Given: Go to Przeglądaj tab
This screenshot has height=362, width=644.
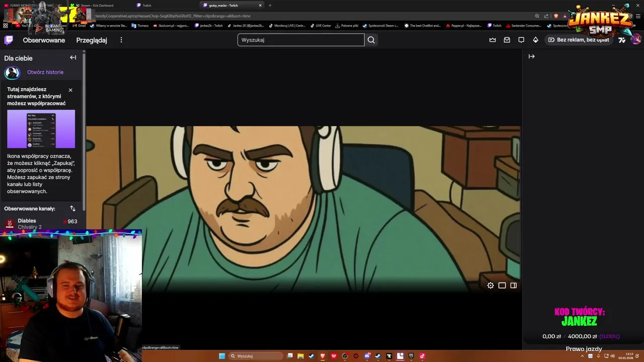Looking at the screenshot, I should (x=92, y=40).
